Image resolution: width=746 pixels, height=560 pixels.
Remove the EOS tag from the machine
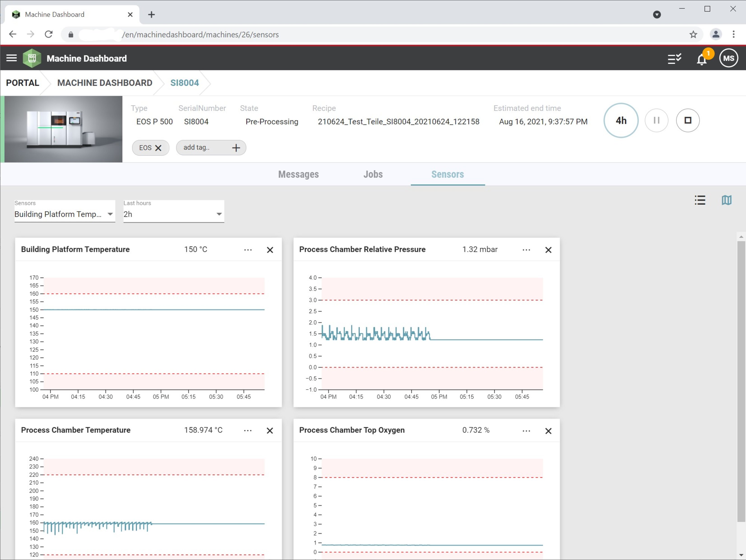coord(158,148)
